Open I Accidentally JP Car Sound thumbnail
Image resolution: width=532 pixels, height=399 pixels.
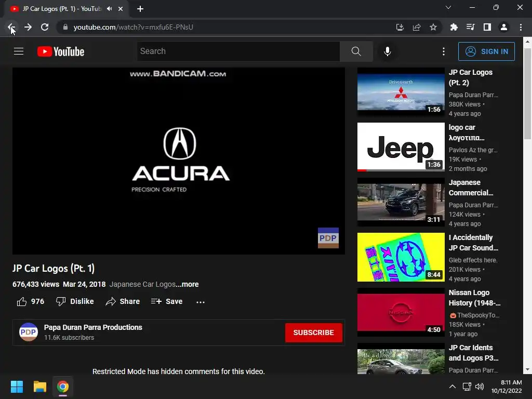tap(401, 257)
